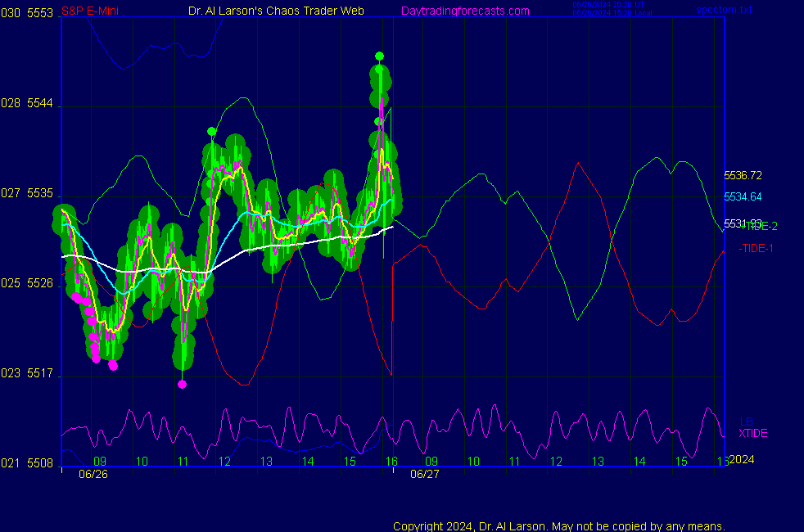Click the 16 hour label for 06/26
This screenshot has height=532, width=804.
(x=391, y=462)
